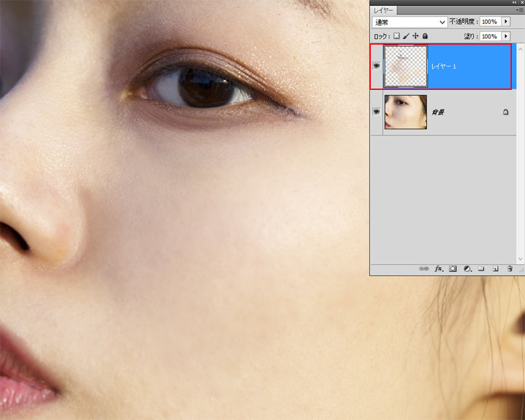Screen dimensions: 525x420
Task: Click the 不透明度 label
Action: pos(463,22)
